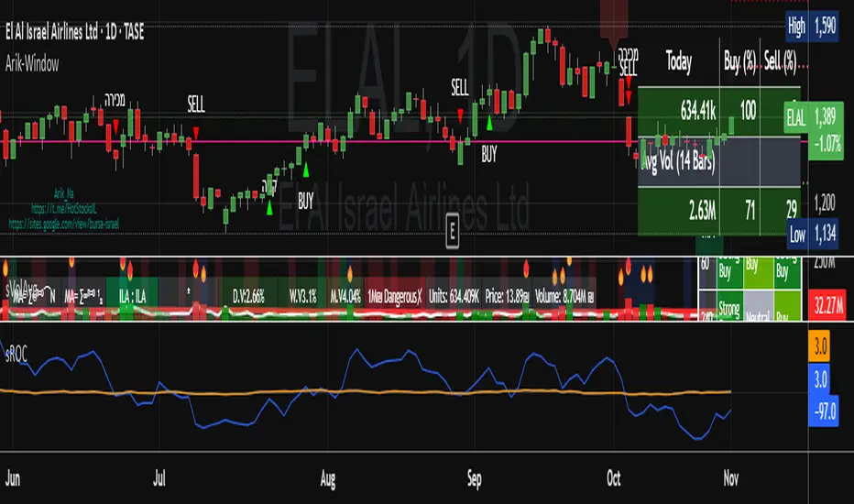Click the Price: 13.89 cell

pos(507,296)
